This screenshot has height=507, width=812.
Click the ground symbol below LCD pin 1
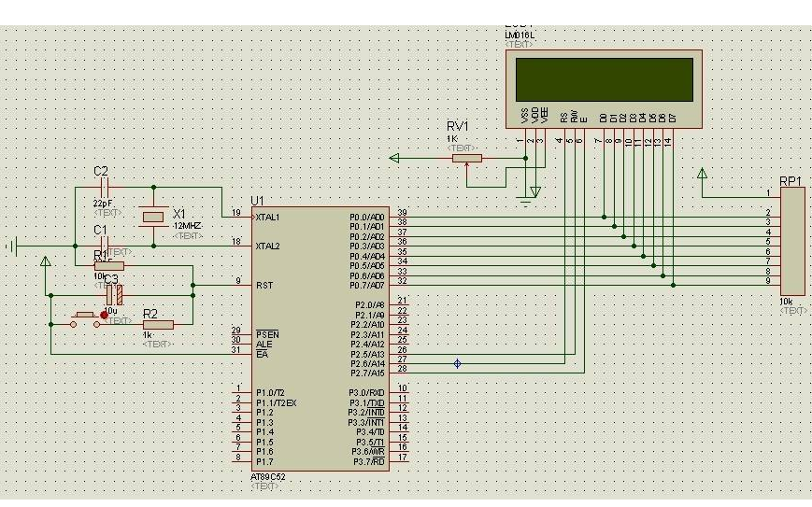click(525, 202)
